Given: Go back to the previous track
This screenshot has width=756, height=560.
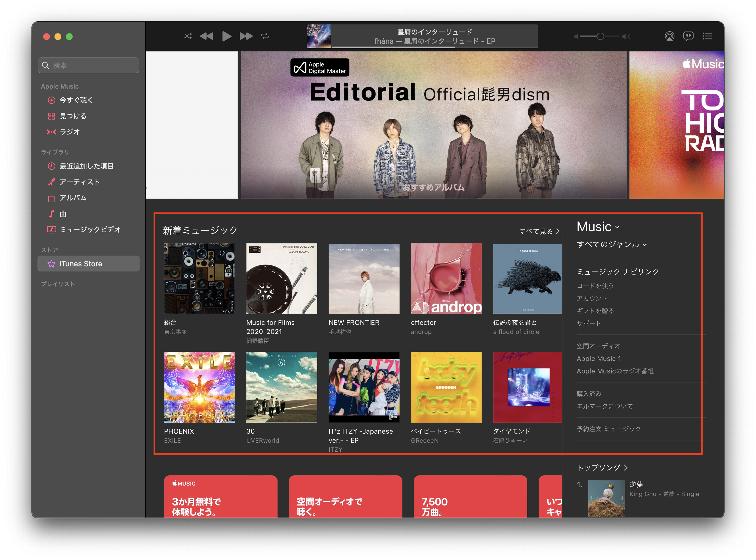Looking at the screenshot, I should click(207, 36).
